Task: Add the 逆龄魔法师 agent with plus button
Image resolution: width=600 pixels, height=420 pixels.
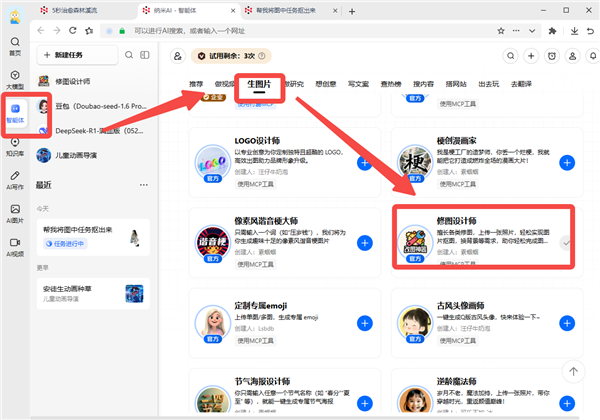Action: pos(567,404)
